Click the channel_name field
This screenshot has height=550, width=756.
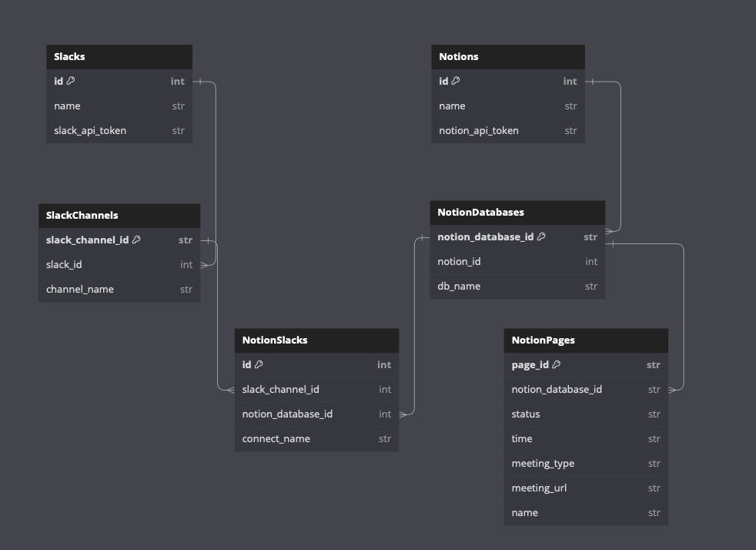[x=119, y=290]
